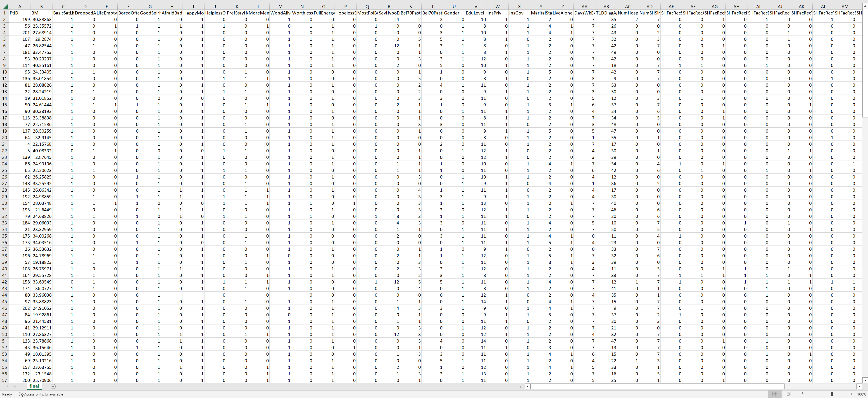Click the zoom slider handle
Image resolution: width=868 pixels, height=398 pixels.
coord(832,394)
